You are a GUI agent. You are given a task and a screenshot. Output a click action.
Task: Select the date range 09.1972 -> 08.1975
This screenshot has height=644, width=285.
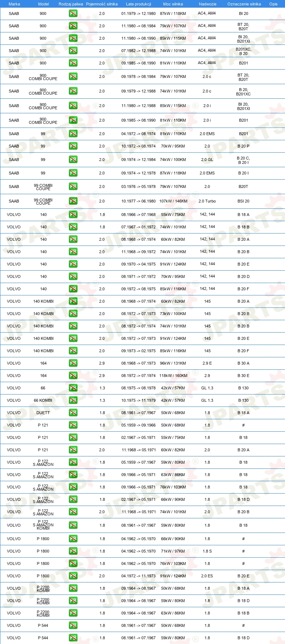[x=138, y=289]
